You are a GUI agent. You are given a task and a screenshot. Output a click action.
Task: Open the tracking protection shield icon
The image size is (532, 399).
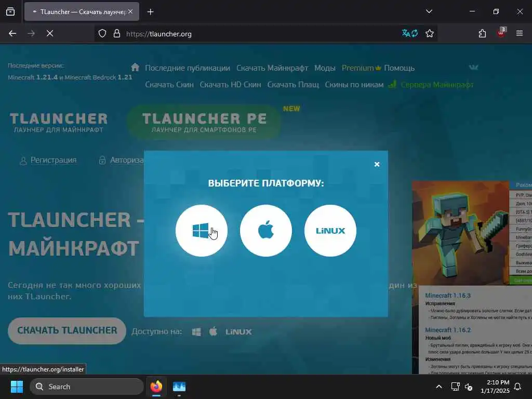coord(102,34)
